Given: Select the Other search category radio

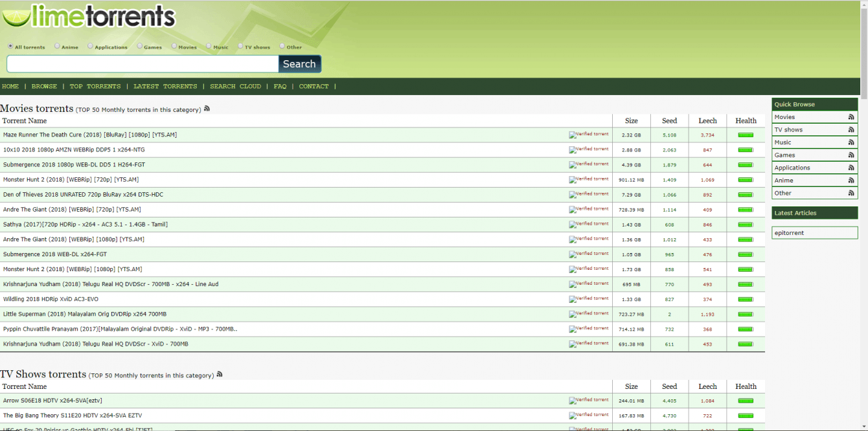Looking at the screenshot, I should 282,47.
